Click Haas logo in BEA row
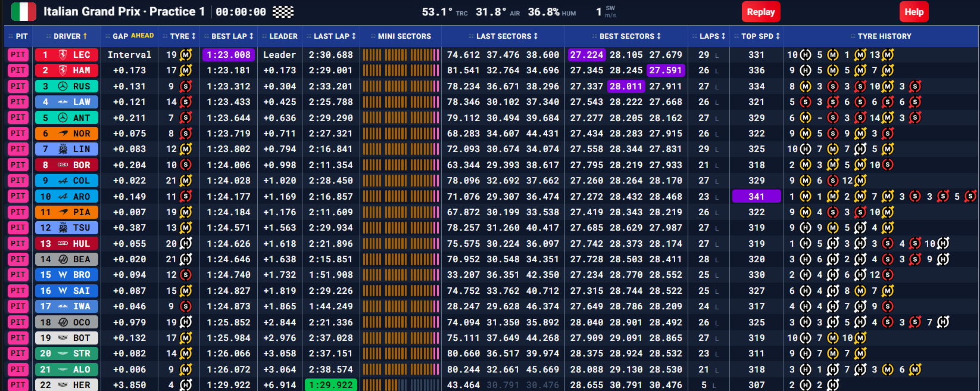Screen dimensions: 980x391 [63, 259]
